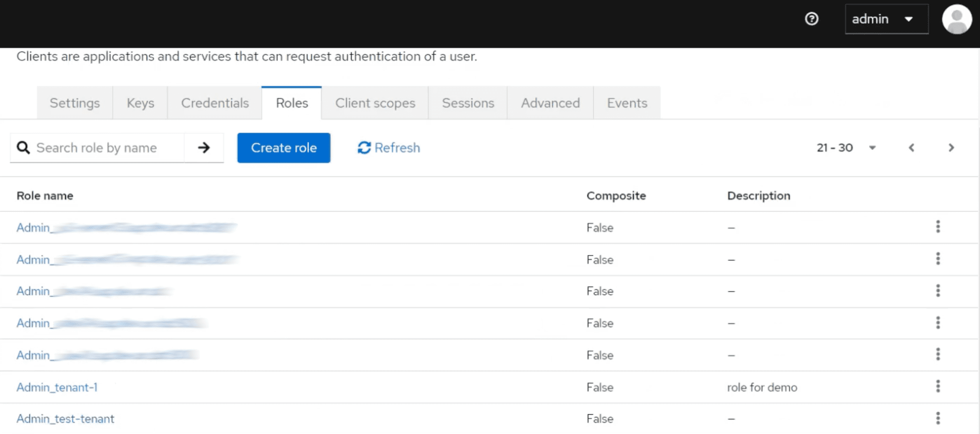Open kebab menu for Admin_tenant-1 row
The height and width of the screenshot is (434, 980).
click(x=938, y=387)
